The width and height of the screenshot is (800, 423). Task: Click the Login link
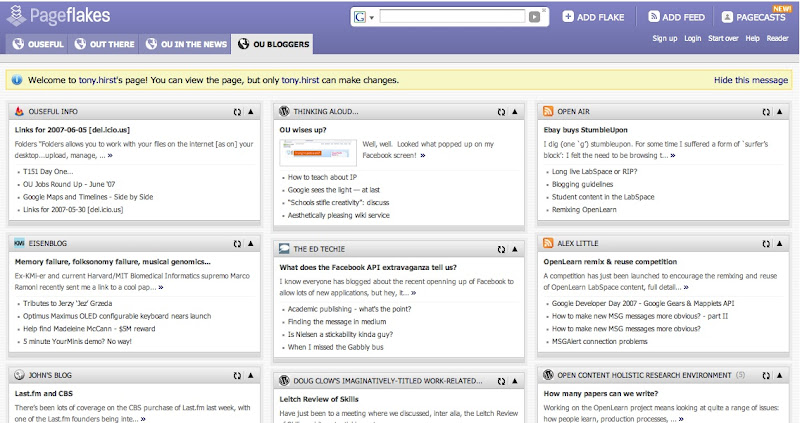pos(692,38)
